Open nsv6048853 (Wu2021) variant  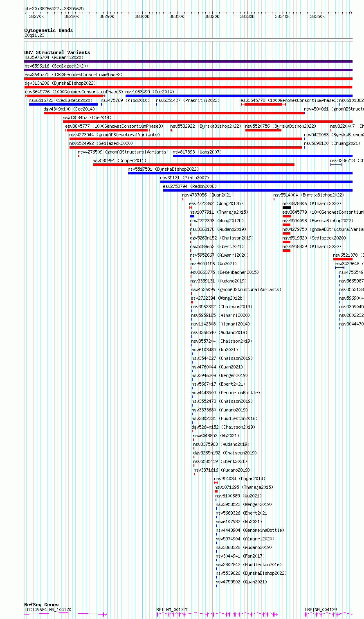coord(216,436)
